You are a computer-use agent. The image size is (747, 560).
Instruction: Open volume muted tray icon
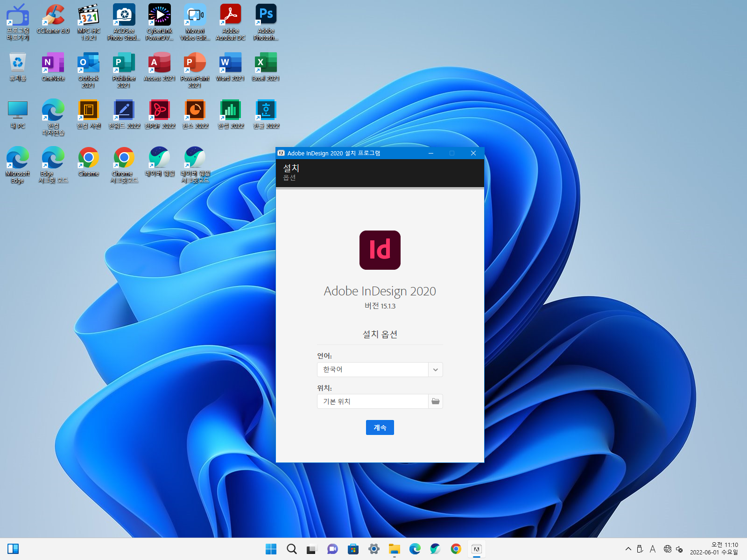click(679, 549)
